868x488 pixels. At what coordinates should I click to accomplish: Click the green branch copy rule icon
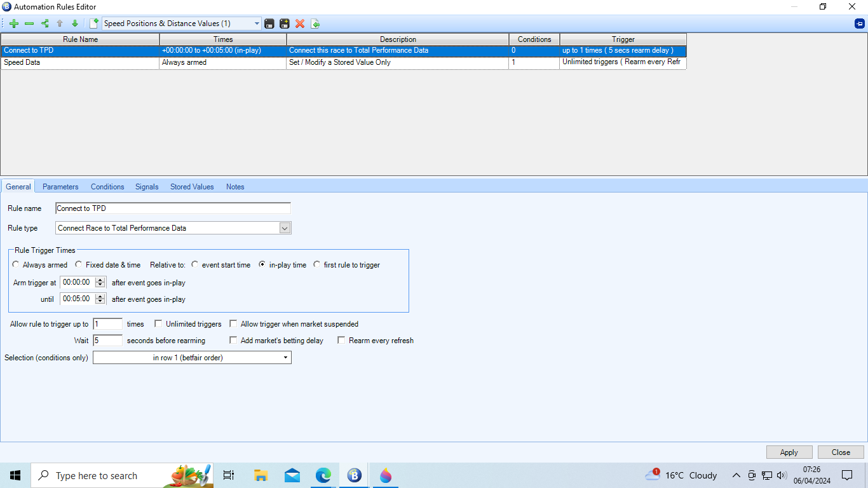coord(44,24)
